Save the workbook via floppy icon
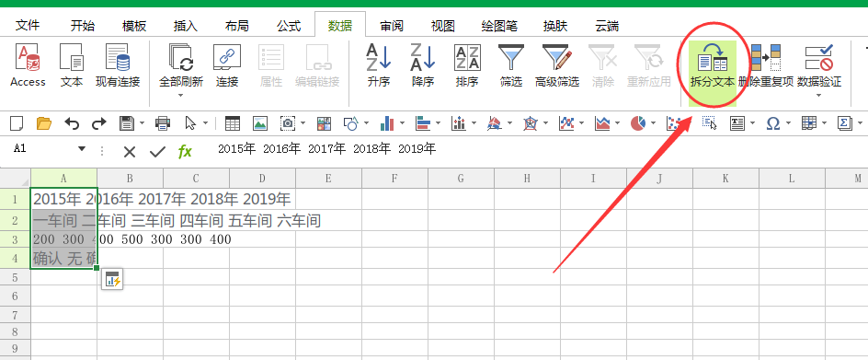868x360 pixels. 127,122
